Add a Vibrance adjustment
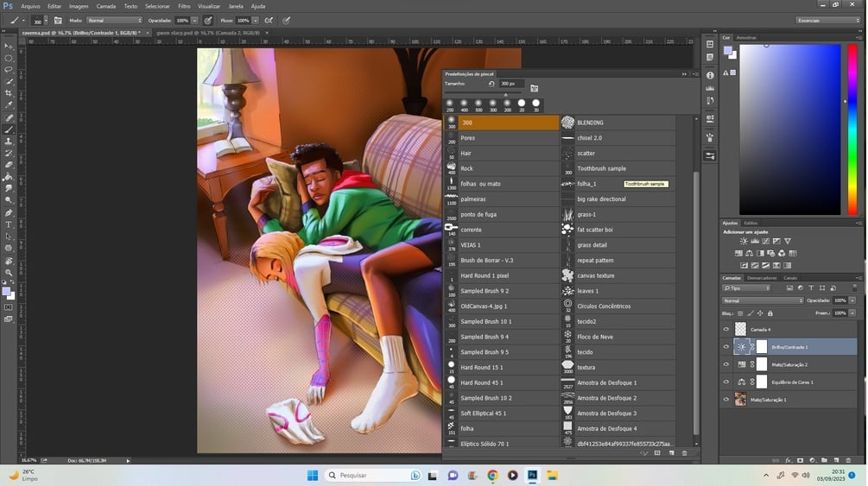This screenshot has width=868, height=486. (x=788, y=242)
